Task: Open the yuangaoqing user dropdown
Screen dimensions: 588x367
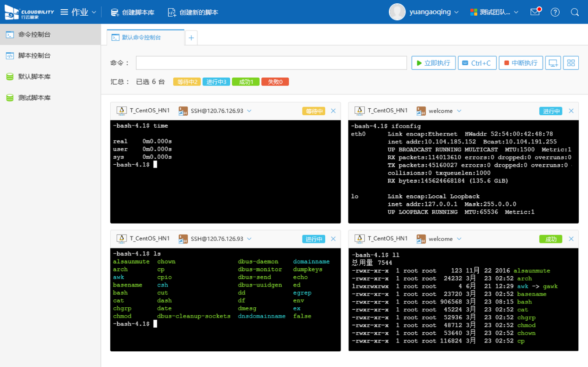Action: tap(424, 12)
